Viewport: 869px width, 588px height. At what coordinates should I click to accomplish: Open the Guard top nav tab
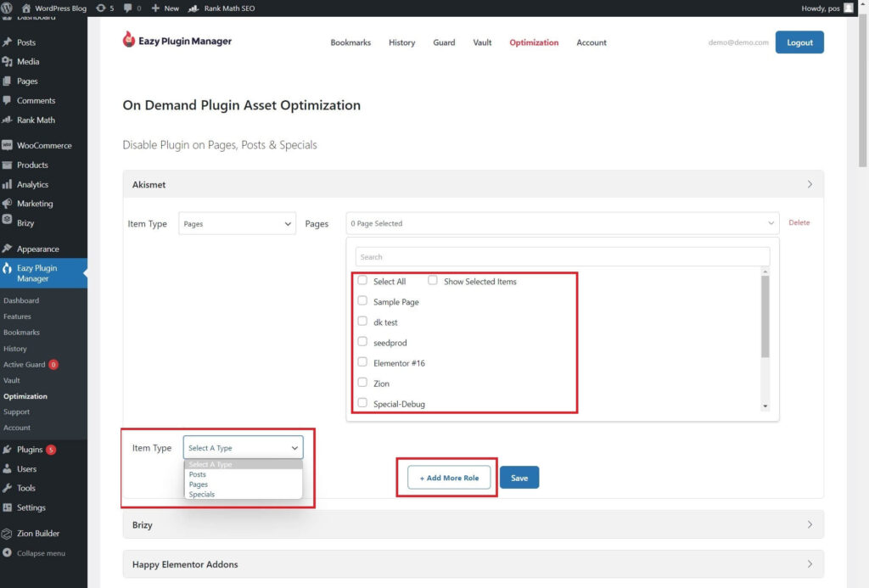pyautogui.click(x=444, y=42)
